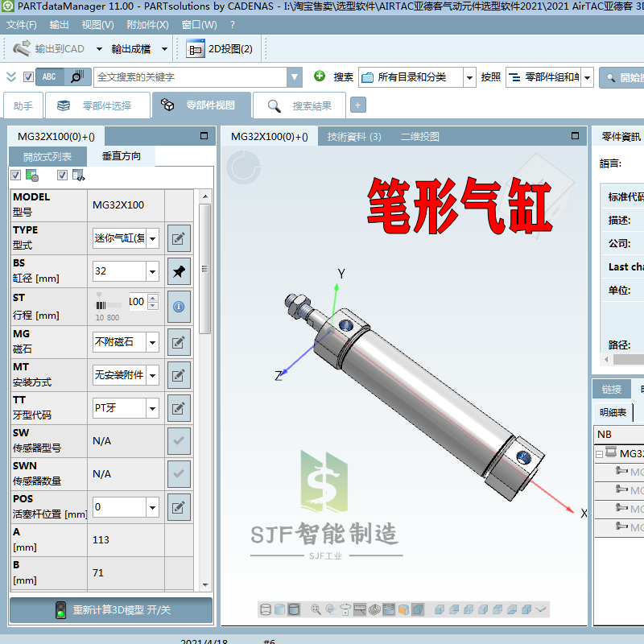
Task: Edit the TT 牙型代码 value icon
Action: click(179, 408)
